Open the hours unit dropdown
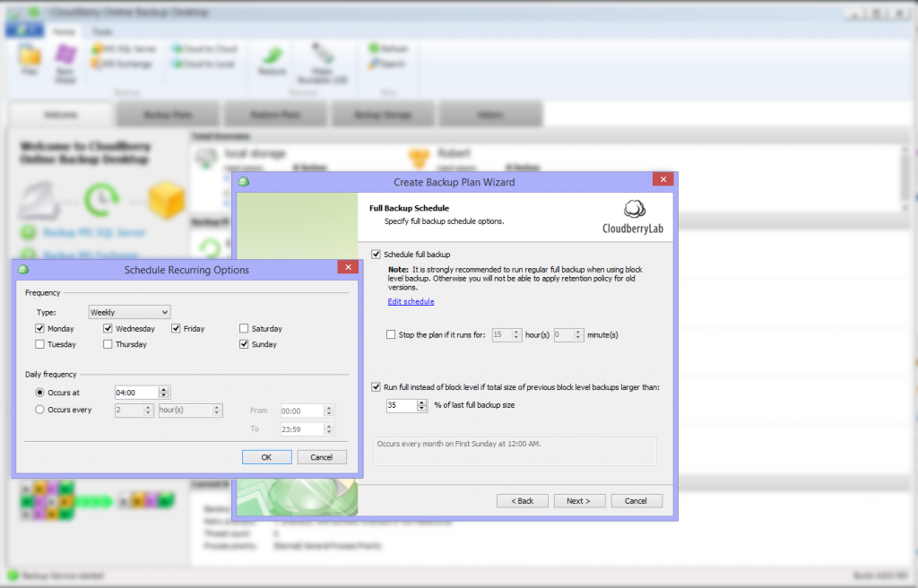The image size is (918, 588). pos(192,410)
